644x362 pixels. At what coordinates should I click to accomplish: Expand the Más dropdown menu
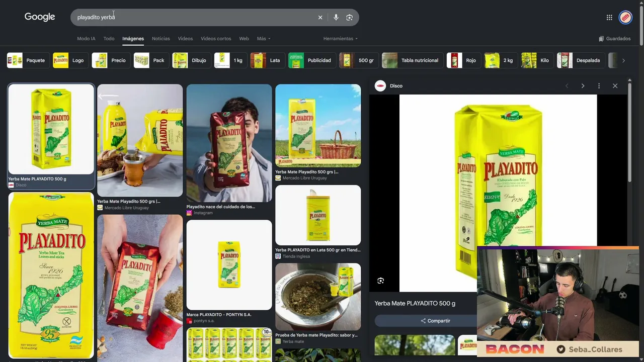(264, 39)
